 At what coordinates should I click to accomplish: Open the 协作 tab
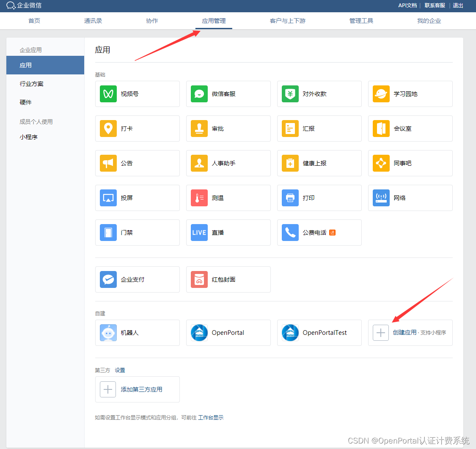(x=152, y=21)
